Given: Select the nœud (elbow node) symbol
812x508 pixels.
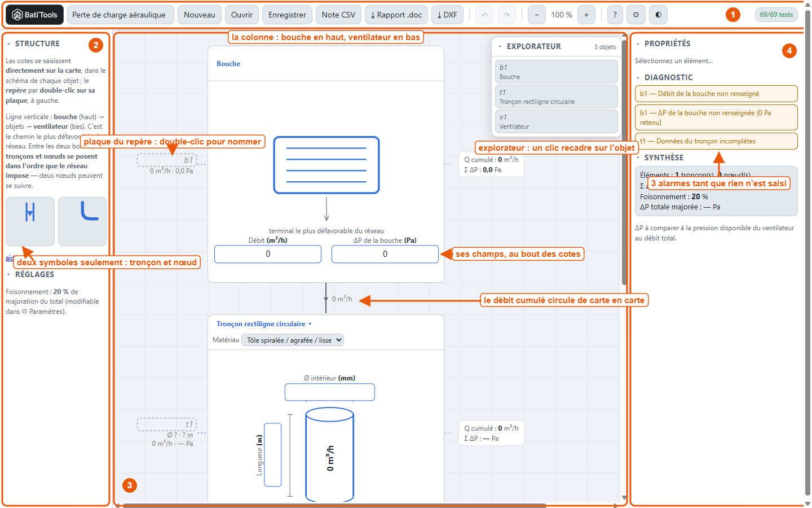Looking at the screenshot, I should [82, 221].
